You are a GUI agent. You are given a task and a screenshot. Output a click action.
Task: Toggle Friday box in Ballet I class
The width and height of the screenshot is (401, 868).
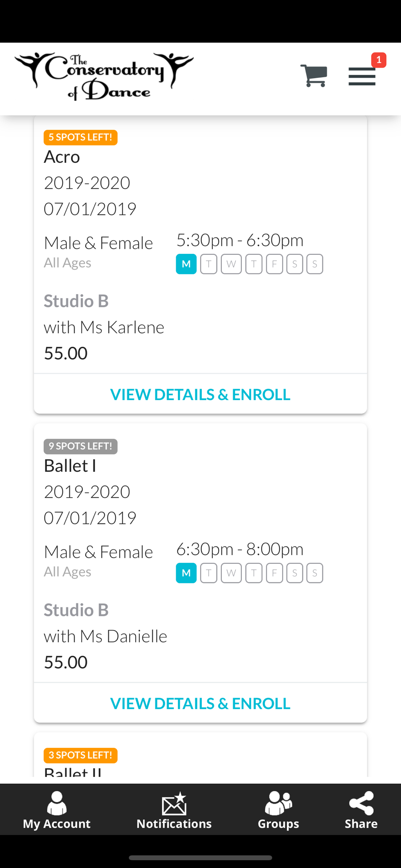(x=274, y=573)
